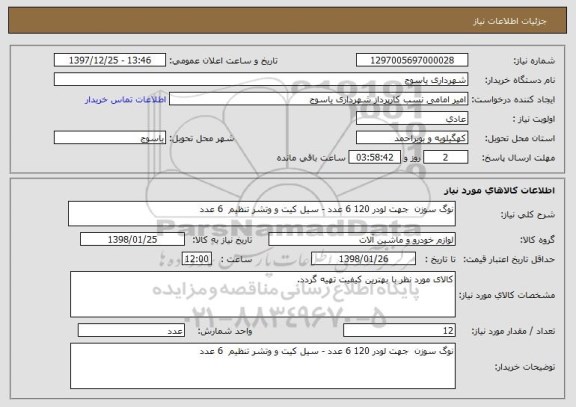Screen dimensions: 576x407
Task: Select the label توضیحات خریدار
Action: 525,367
